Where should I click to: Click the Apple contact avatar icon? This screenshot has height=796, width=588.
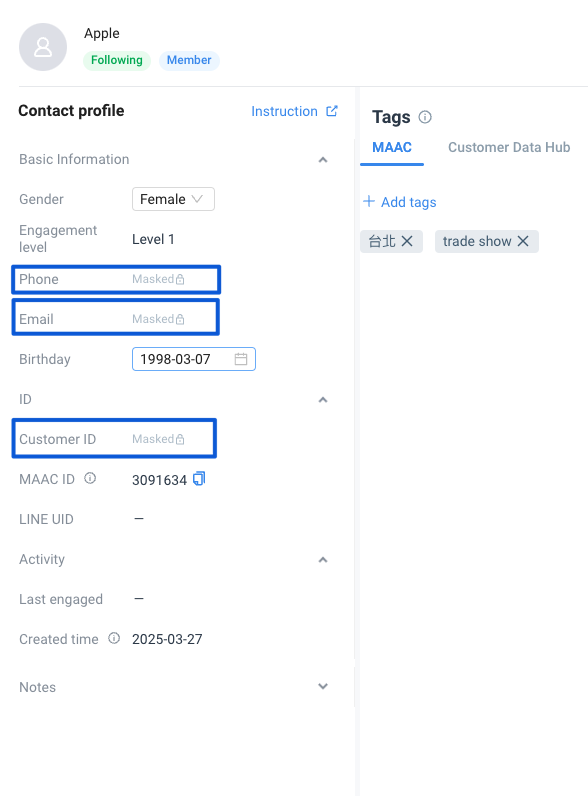click(43, 47)
